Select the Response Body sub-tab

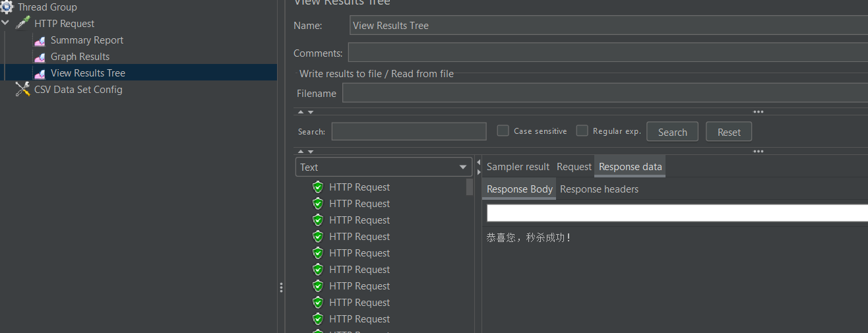tap(520, 189)
